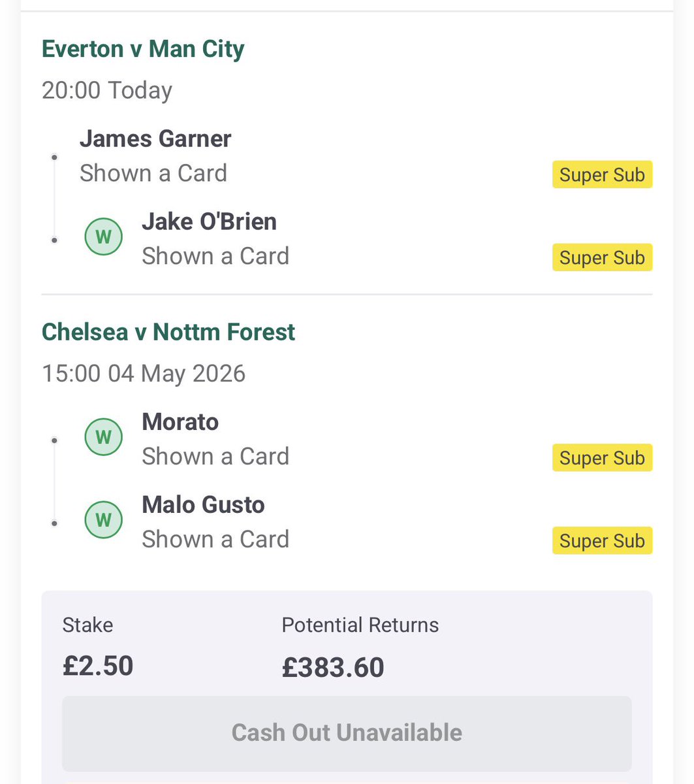Tap the £2.50 stake amount
Screen dimensions: 694x784
[x=98, y=666]
